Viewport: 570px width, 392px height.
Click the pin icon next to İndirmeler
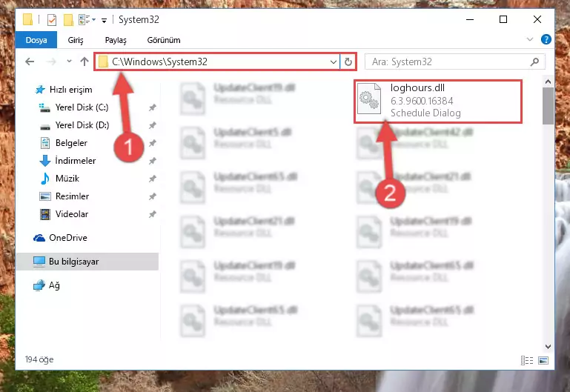[152, 161]
